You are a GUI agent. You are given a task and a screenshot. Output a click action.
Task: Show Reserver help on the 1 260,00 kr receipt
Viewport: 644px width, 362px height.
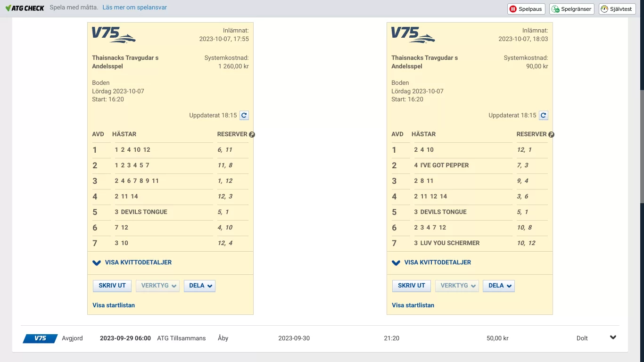click(x=252, y=134)
